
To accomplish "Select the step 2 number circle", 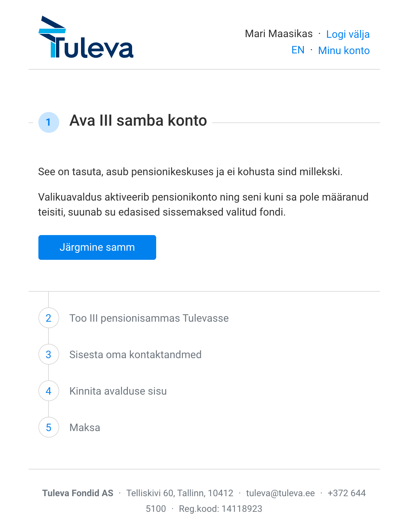I will [49, 318].
